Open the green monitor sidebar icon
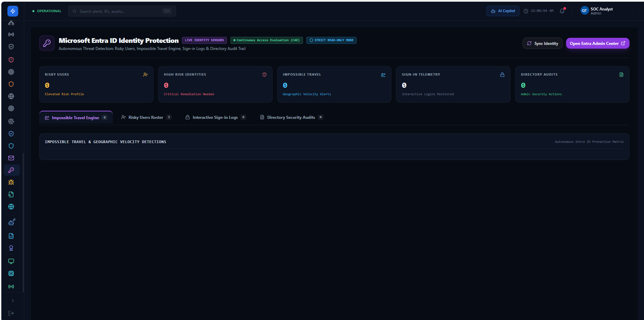The height and width of the screenshot is (320, 644). (x=11, y=261)
